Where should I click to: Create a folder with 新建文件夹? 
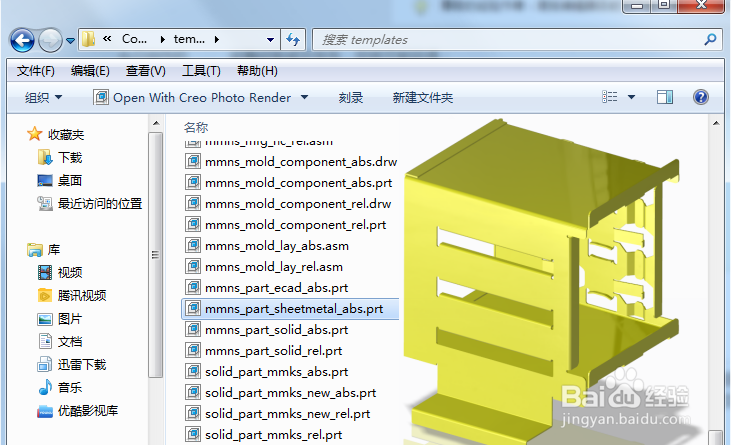coord(422,97)
